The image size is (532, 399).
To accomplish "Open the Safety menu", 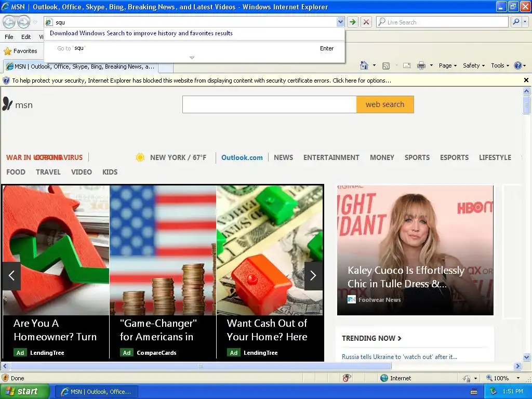I will click(x=474, y=65).
